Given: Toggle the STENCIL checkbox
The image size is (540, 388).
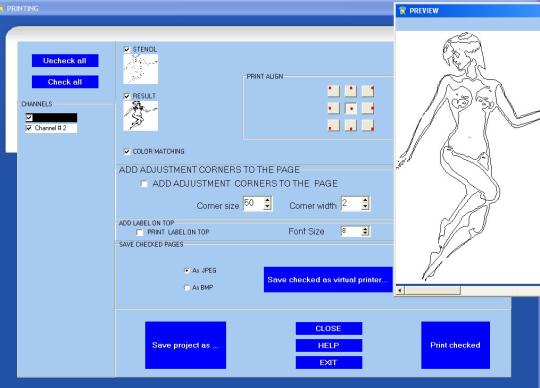Looking at the screenshot, I should pos(127,50).
